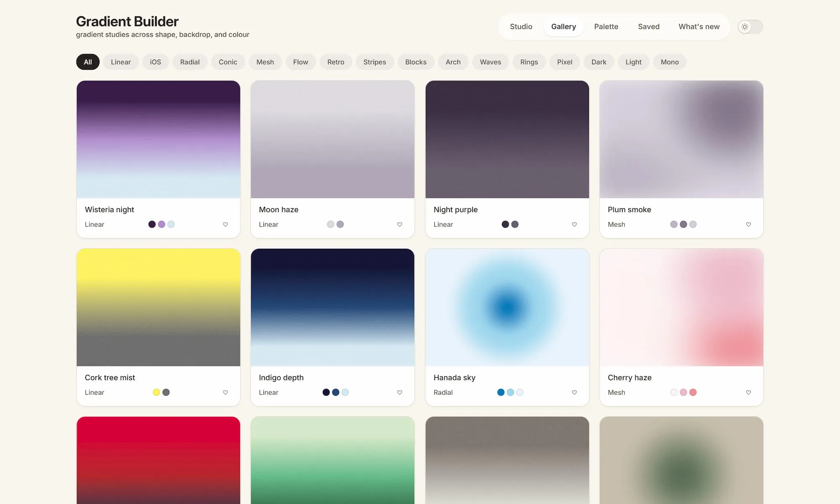Viewport: 840px width, 504px height.
Task: Open the Night purple gradient preview
Action: 507,139
